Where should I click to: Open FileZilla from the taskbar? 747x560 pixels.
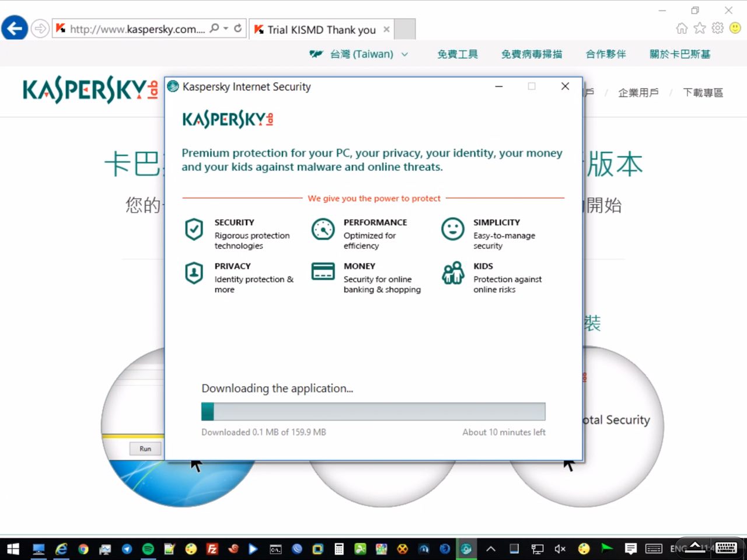pos(212,549)
